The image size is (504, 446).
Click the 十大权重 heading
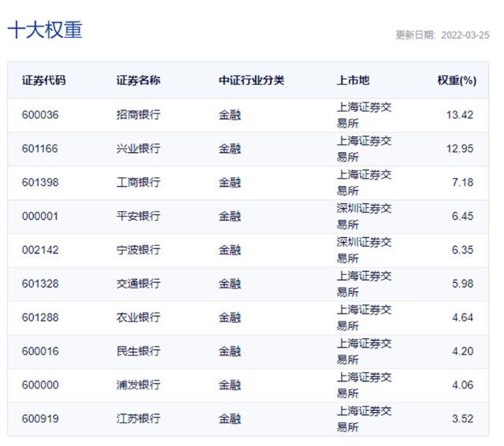click(x=45, y=30)
